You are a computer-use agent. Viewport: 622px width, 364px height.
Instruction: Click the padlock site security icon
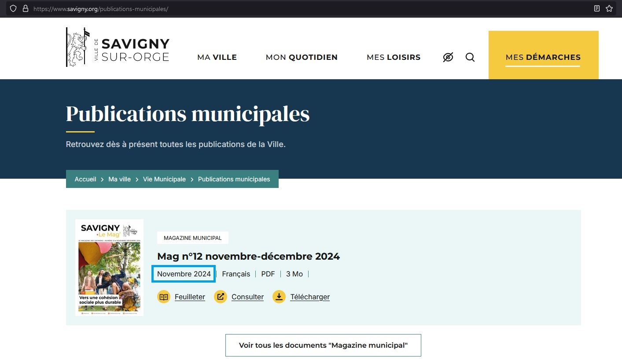[25, 8]
